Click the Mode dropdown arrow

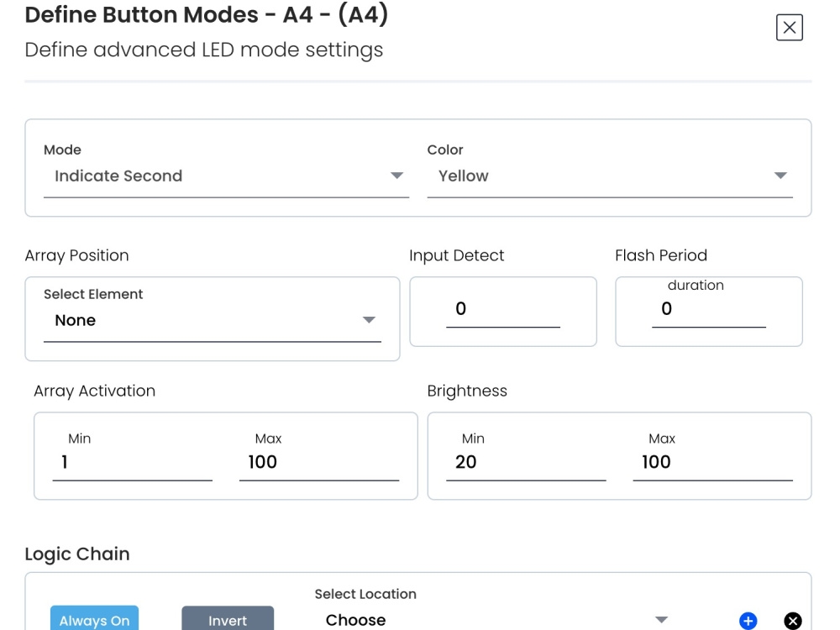(398, 176)
